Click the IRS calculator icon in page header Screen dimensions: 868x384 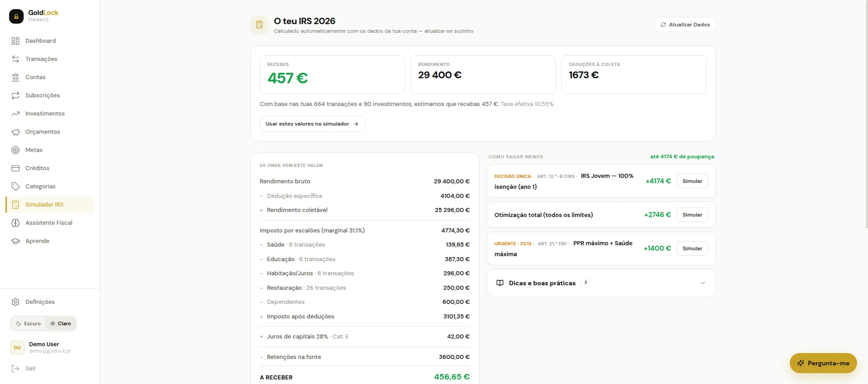259,25
